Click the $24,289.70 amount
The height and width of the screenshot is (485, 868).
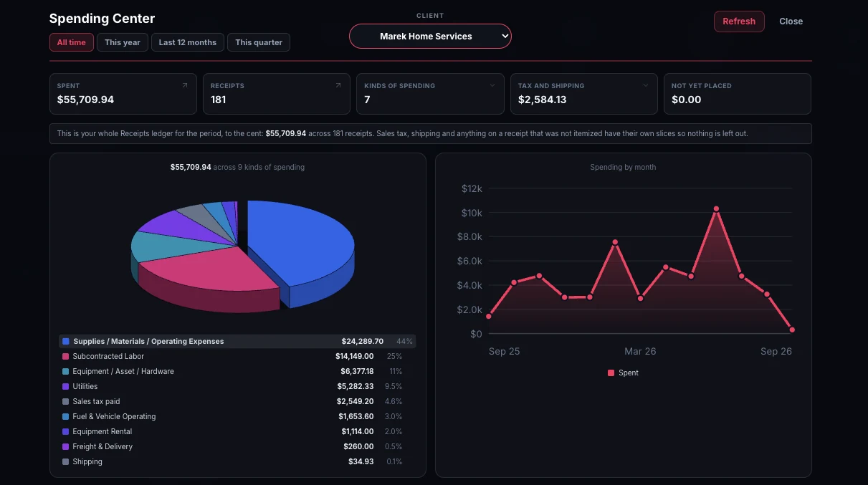[363, 342]
